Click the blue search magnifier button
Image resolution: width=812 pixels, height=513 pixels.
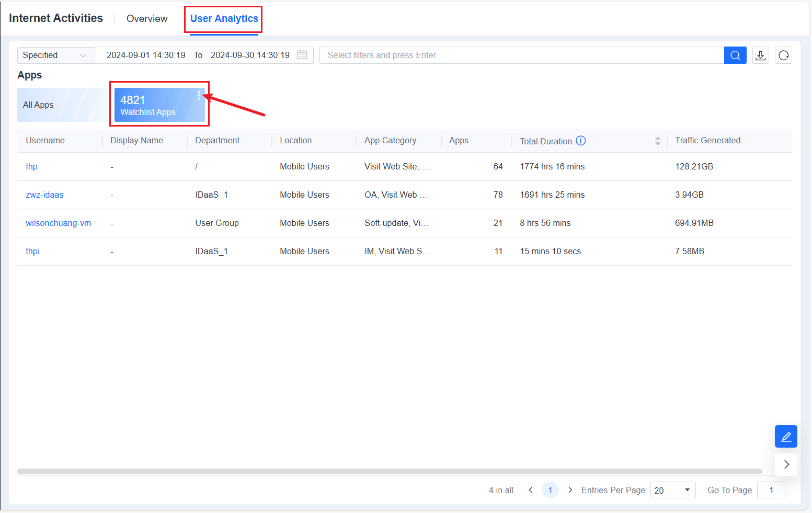pos(735,55)
